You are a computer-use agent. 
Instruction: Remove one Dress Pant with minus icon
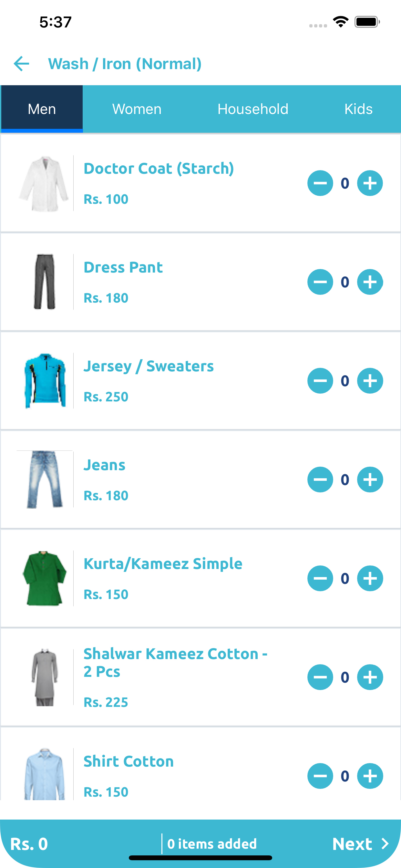320,282
